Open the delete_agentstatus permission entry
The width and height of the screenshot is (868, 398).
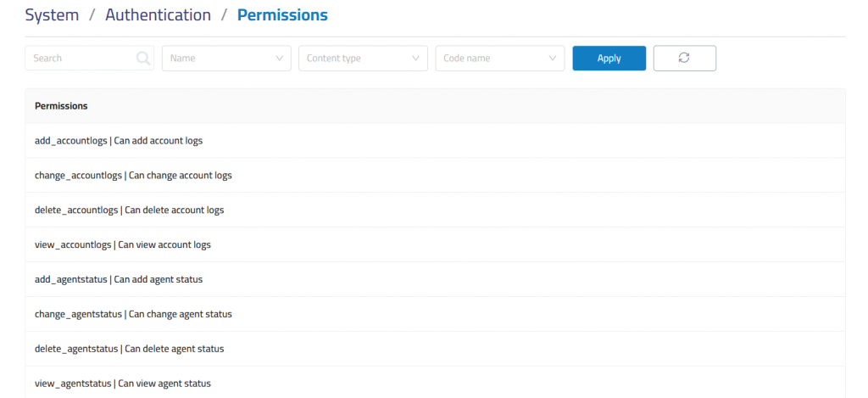tap(129, 349)
